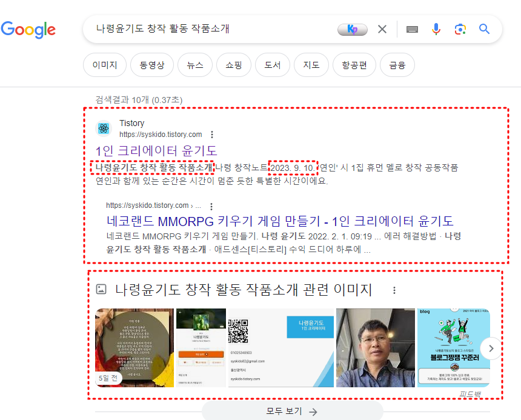Switch to the 뉴스 filter tab
This screenshot has height=420, width=521.
pyautogui.click(x=194, y=65)
